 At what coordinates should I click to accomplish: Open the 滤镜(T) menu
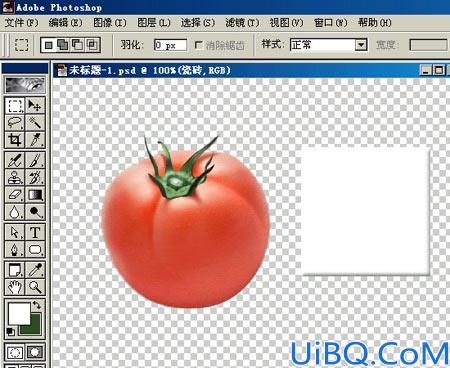[242, 23]
